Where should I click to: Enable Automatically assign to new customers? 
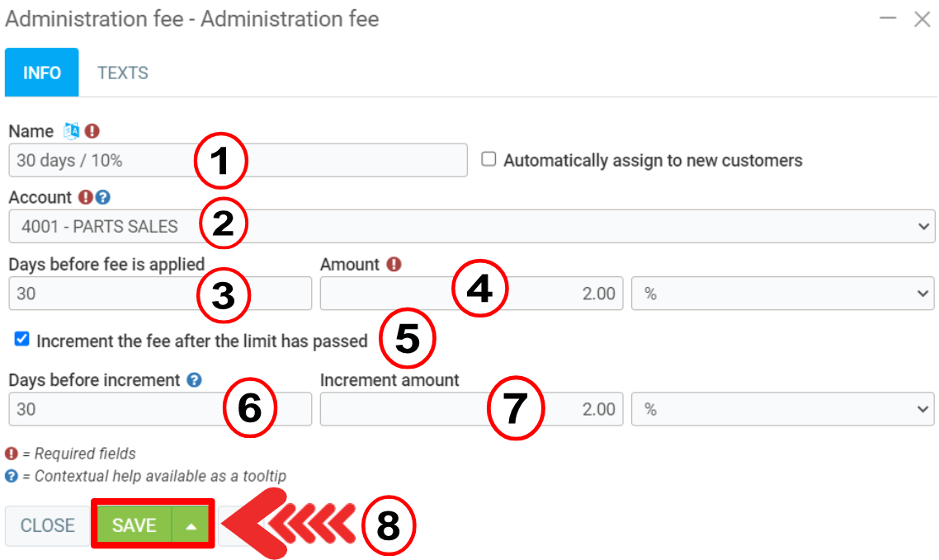(488, 160)
